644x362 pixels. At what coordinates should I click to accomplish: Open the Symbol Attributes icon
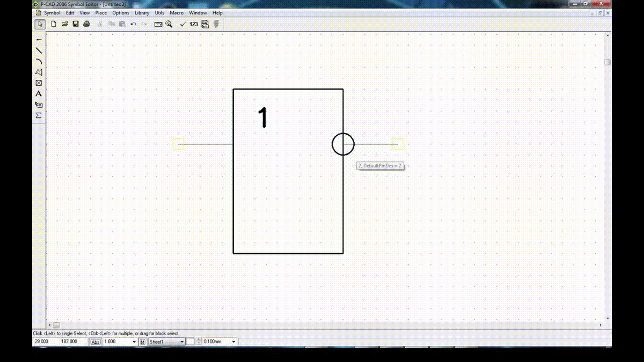pos(205,24)
